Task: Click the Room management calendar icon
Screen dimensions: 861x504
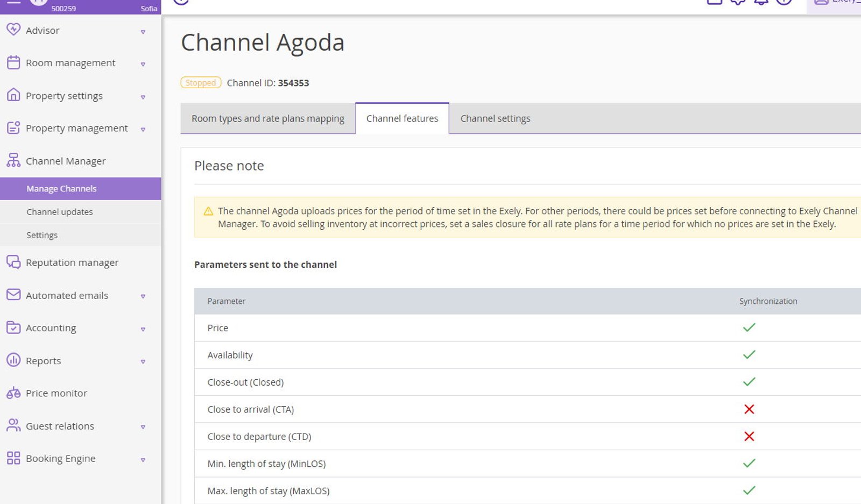Action: click(13, 62)
